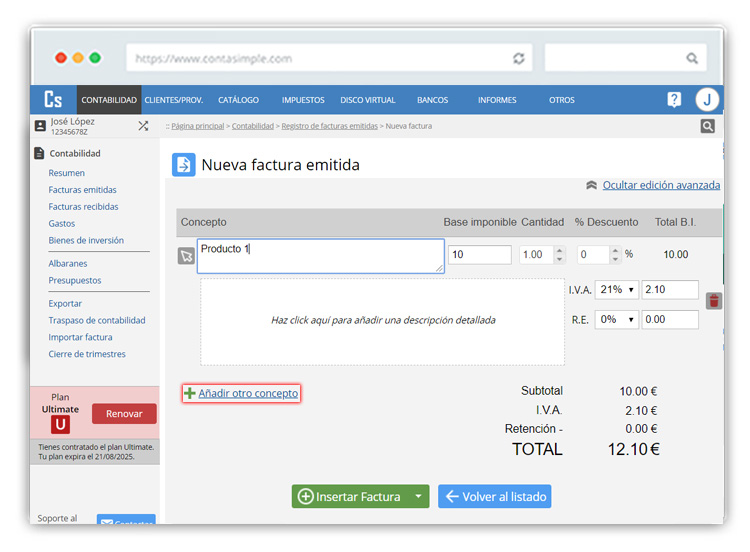Click the search magnifier in breadcrumb bar
The height and width of the screenshot is (552, 750).
(707, 126)
